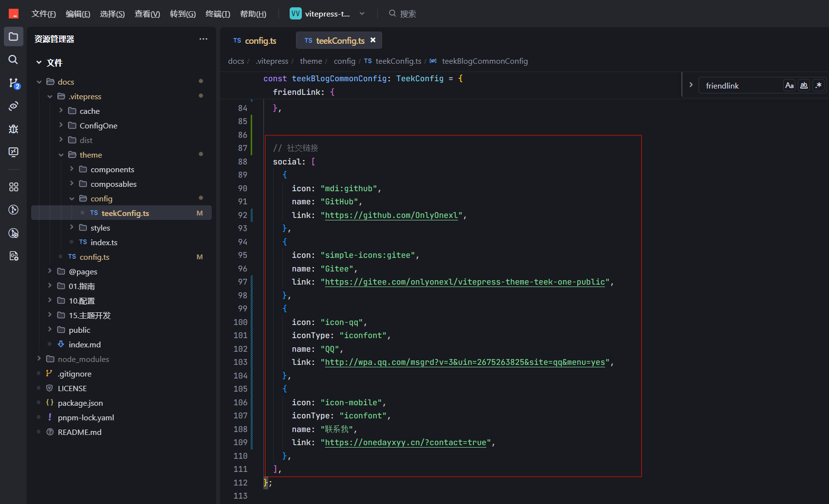Expand the components folder

72,169
